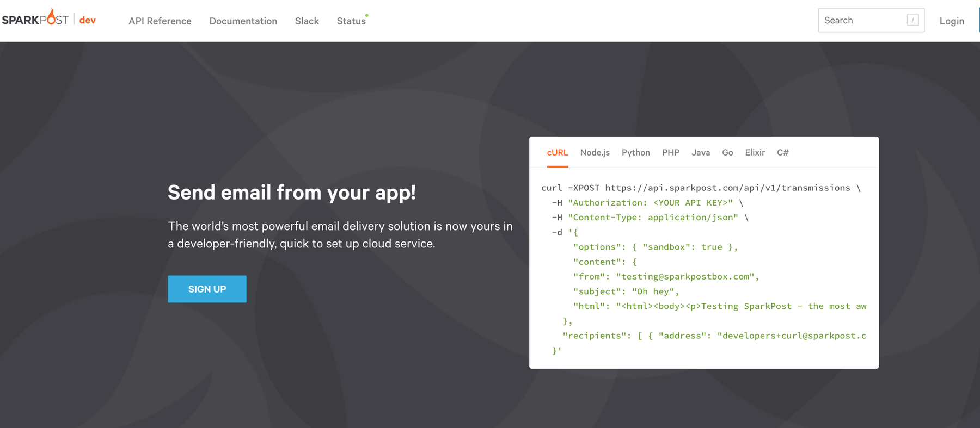980x428 pixels.
Task: Switch to the C# code tab
Action: pyautogui.click(x=783, y=153)
